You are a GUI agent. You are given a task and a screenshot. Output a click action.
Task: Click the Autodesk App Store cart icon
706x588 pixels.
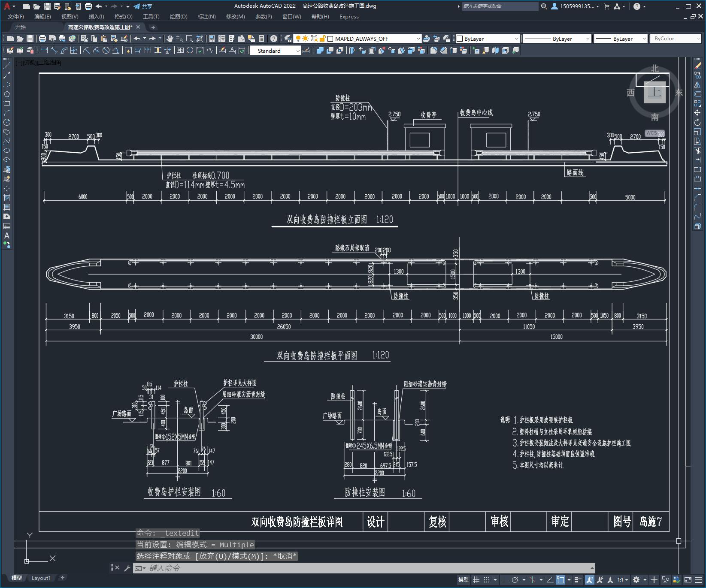tap(606, 6)
